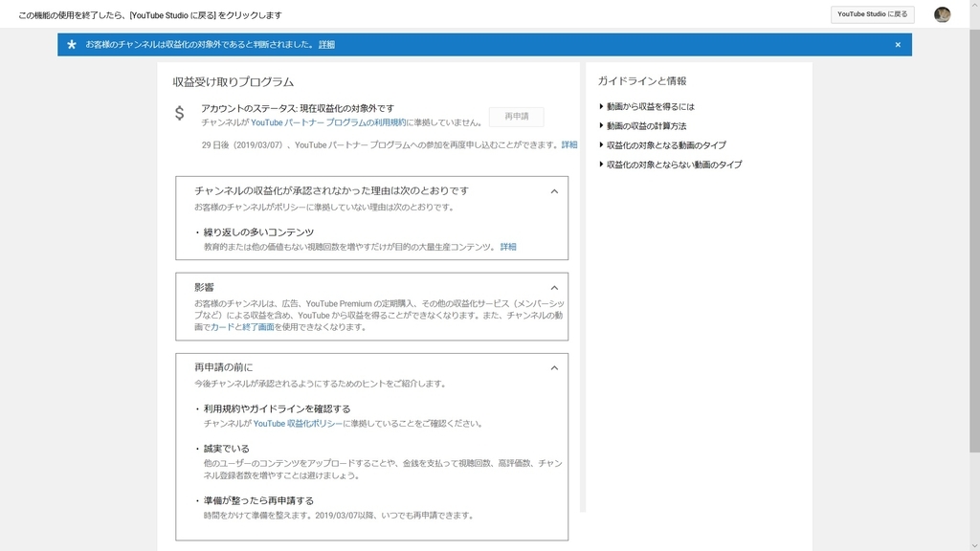Collapse the 影響 section
Screen dimensions: 980x551
554,288
